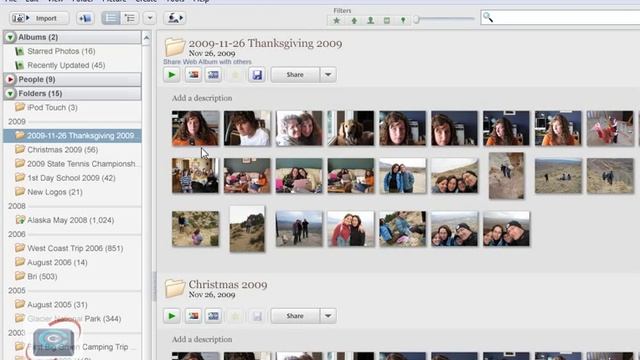
Task: Select the golden dog photo thumbnail
Action: point(351,128)
